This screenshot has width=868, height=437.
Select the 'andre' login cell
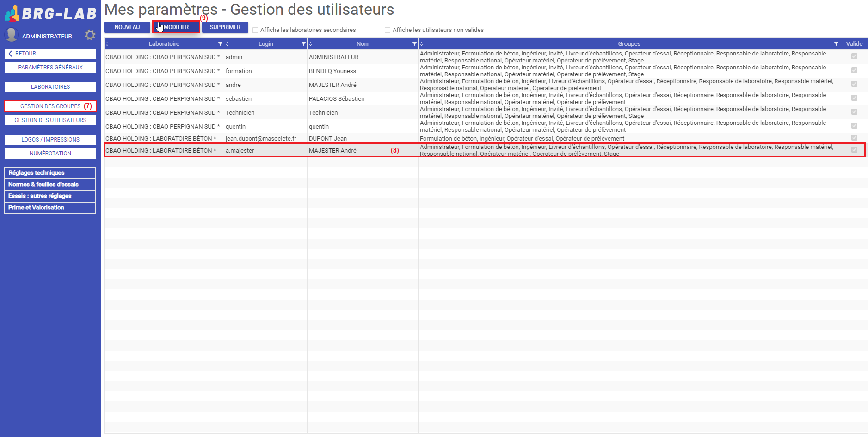265,85
